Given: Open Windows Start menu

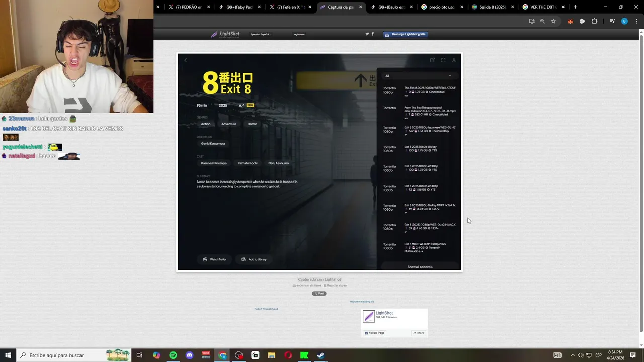Looking at the screenshot, I should click(x=8, y=355).
